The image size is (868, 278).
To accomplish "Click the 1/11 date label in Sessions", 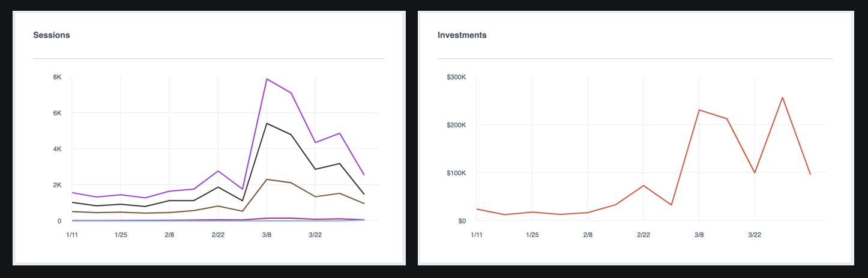I will (x=72, y=235).
